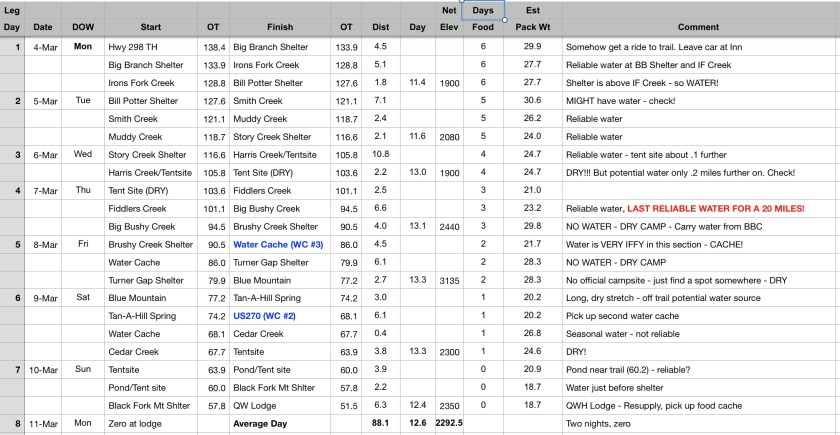This screenshot has width=840, height=435.
Task: Click the 11-Mar date cell
Action: point(44,424)
